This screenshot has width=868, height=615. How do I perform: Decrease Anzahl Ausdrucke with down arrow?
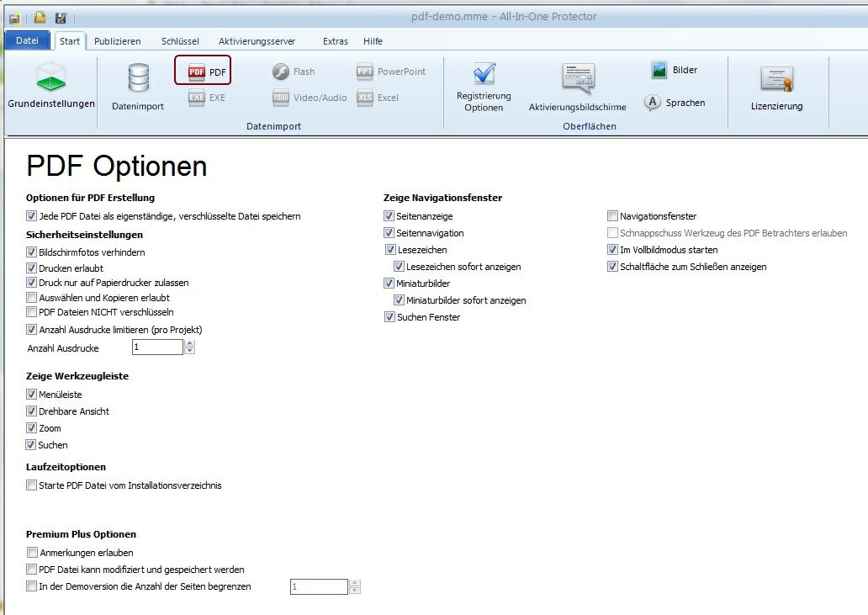[190, 350]
